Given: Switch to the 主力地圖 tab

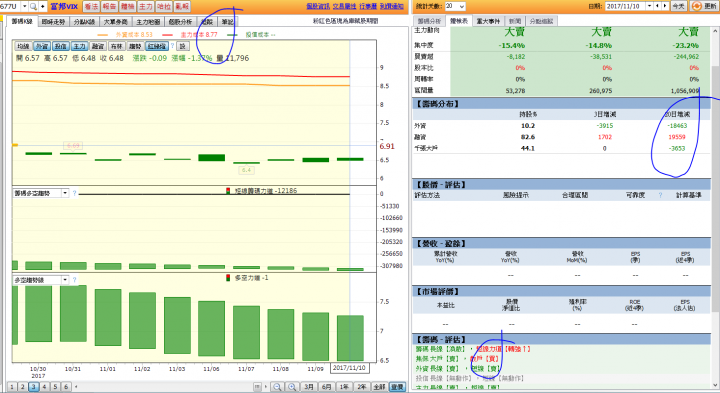Looking at the screenshot, I should [x=148, y=22].
